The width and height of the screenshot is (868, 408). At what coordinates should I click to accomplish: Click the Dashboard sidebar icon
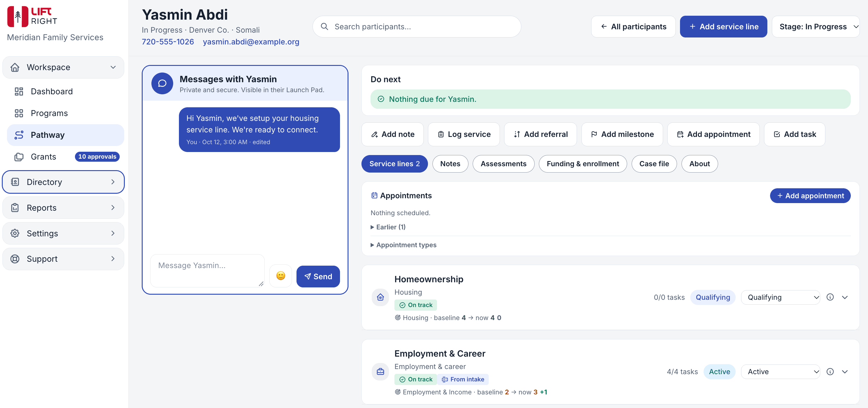(19, 91)
